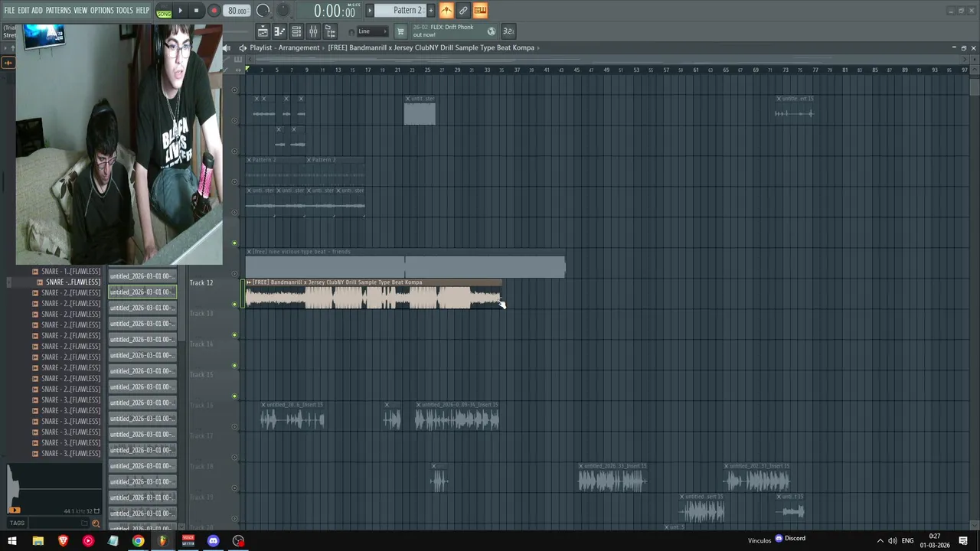Click the orange sample preview play icon
980x551 pixels.
(13, 510)
